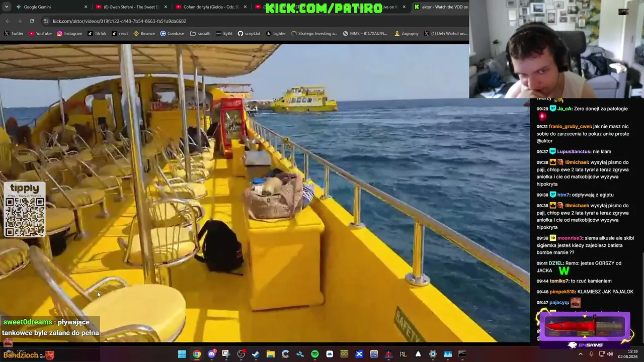Viewport: 644px width, 362px height.
Task: Open Spotify from the taskbar
Action: click(315, 354)
